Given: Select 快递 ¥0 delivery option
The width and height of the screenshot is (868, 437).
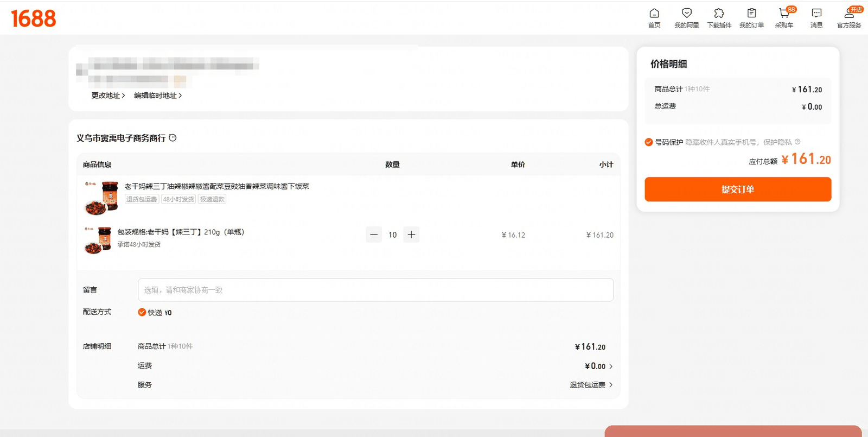Looking at the screenshot, I should [142, 312].
